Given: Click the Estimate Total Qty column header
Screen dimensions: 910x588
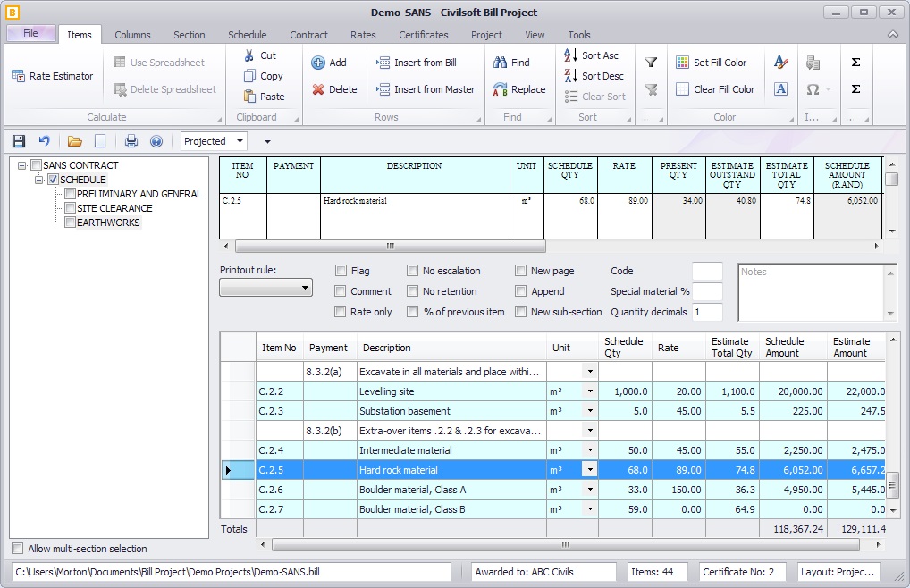Looking at the screenshot, I should [732, 348].
